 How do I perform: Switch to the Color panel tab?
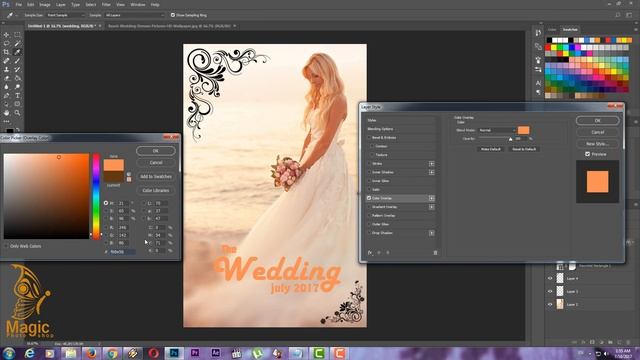(552, 29)
